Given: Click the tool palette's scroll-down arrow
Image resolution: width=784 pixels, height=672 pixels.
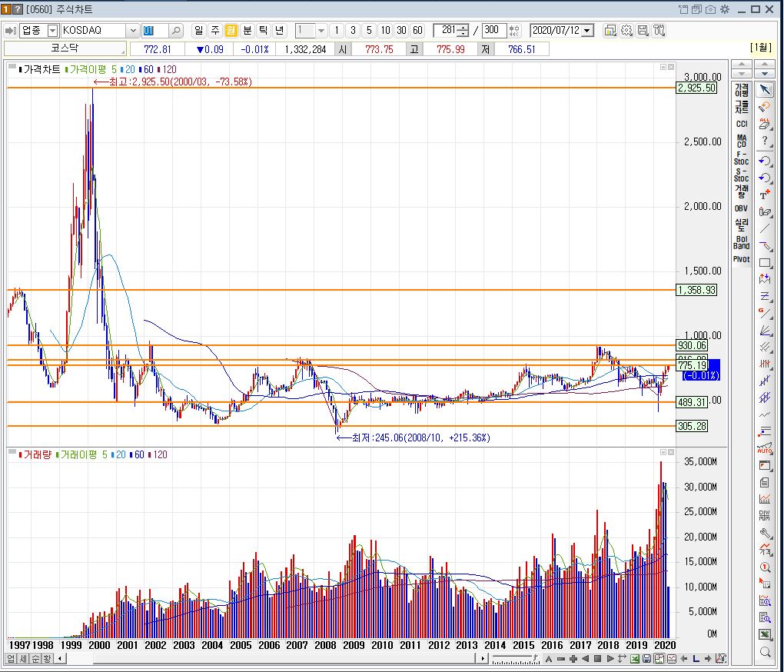Looking at the screenshot, I should click(x=765, y=74).
